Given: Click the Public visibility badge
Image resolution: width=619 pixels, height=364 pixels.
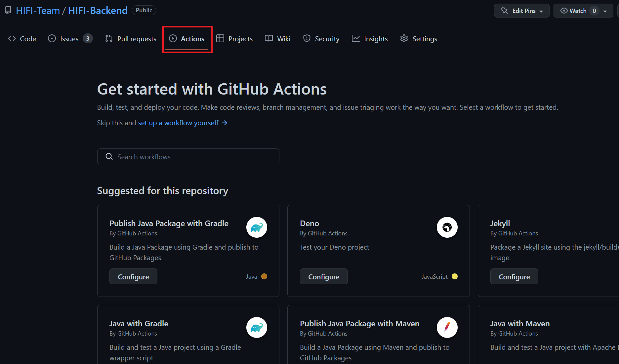Looking at the screenshot, I should click(144, 10).
